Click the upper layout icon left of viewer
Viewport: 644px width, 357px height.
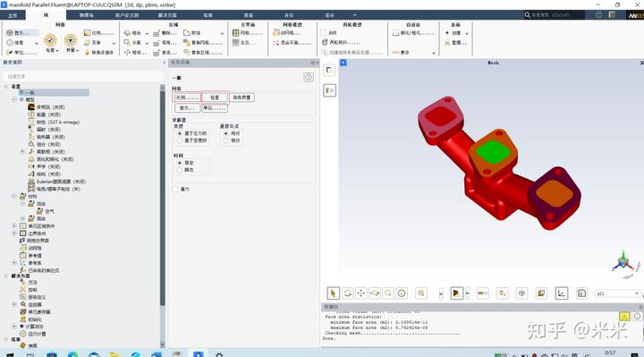click(x=329, y=71)
